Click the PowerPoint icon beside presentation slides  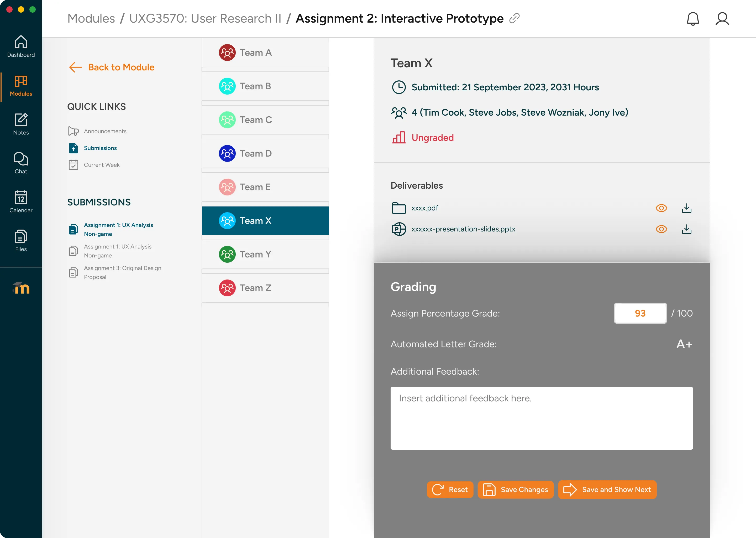tap(399, 229)
